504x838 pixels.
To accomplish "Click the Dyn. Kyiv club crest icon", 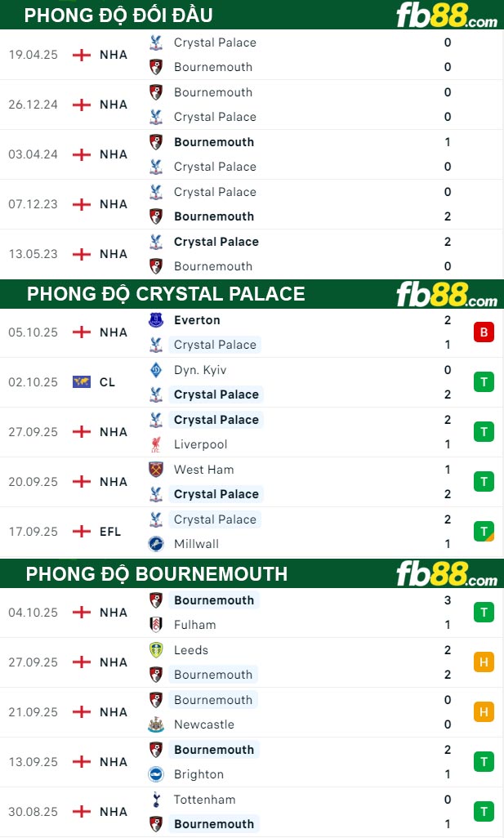I will pos(156,370).
